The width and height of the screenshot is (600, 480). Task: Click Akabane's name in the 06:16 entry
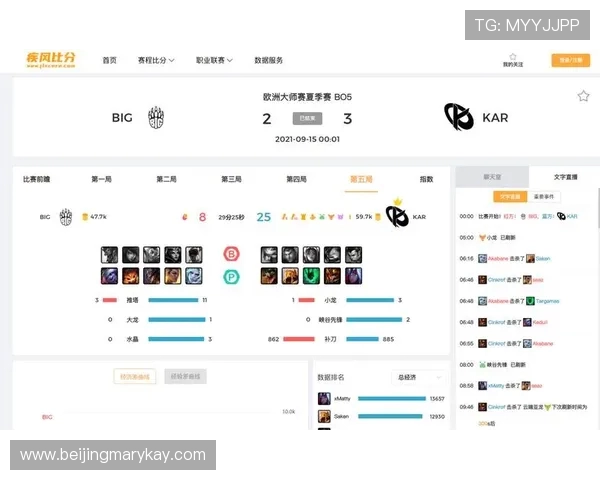[x=498, y=259]
